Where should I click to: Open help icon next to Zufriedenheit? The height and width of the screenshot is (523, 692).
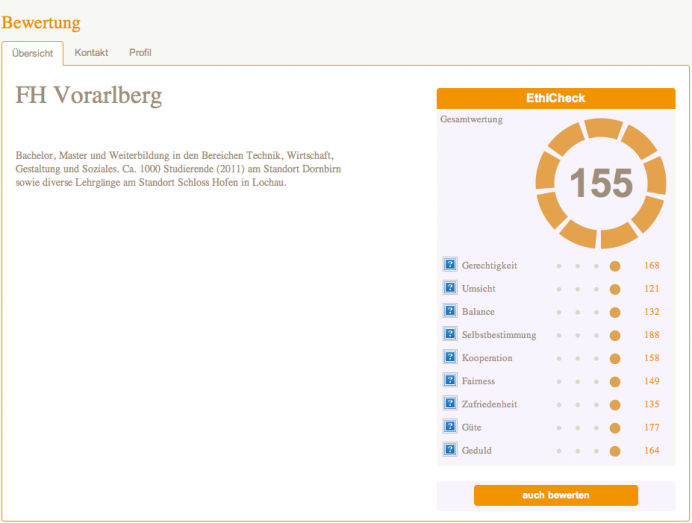(450, 403)
